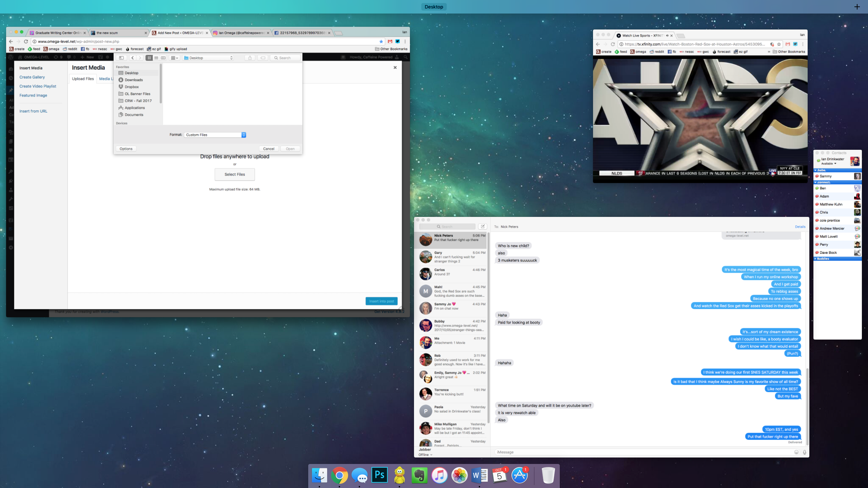868x488 pixels.
Task: Toggle sidebar in file dialog toolbar
Action: pyautogui.click(x=121, y=58)
